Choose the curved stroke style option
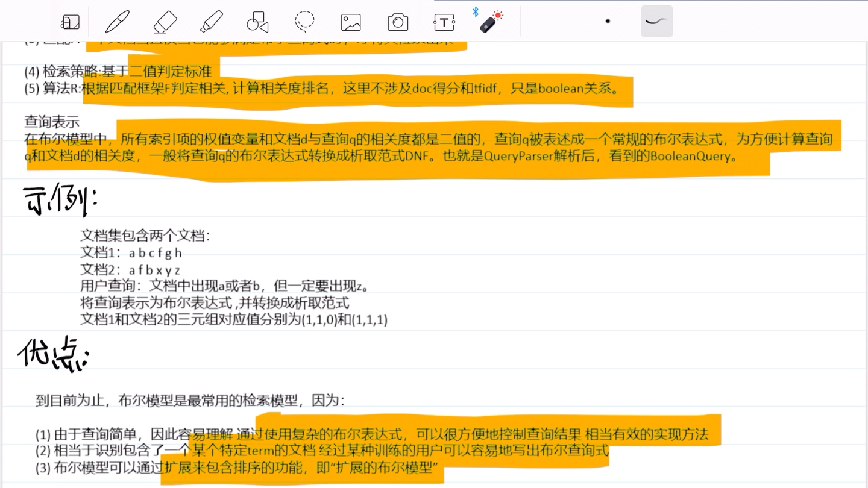Viewport: 868px width, 488px height. point(656,21)
